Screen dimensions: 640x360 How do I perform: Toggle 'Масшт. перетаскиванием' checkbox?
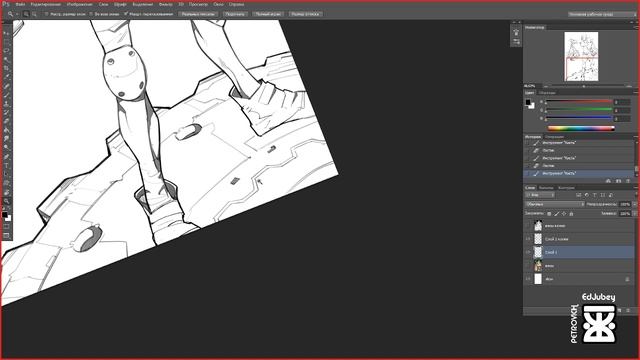click(126, 14)
